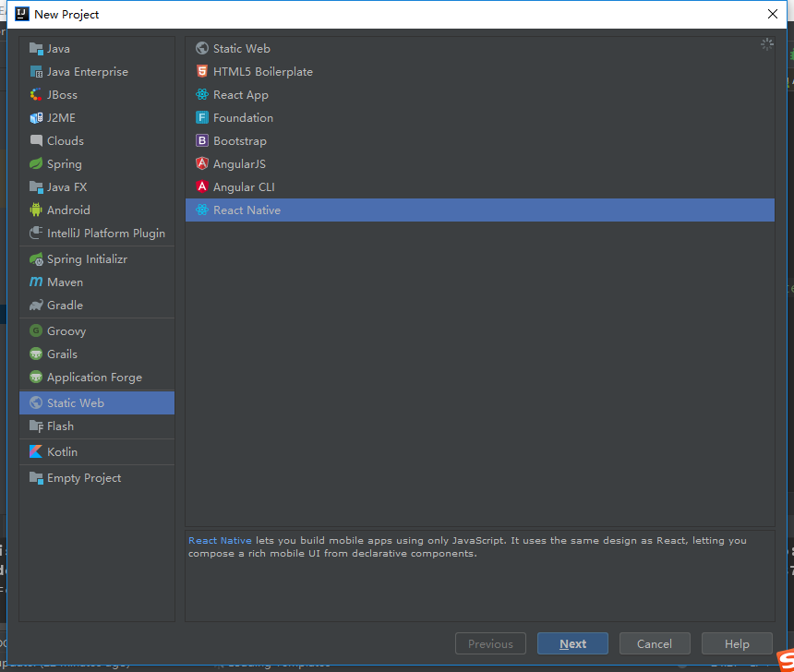Select the AngularJS shield icon
This screenshot has height=672, width=794.
click(202, 163)
